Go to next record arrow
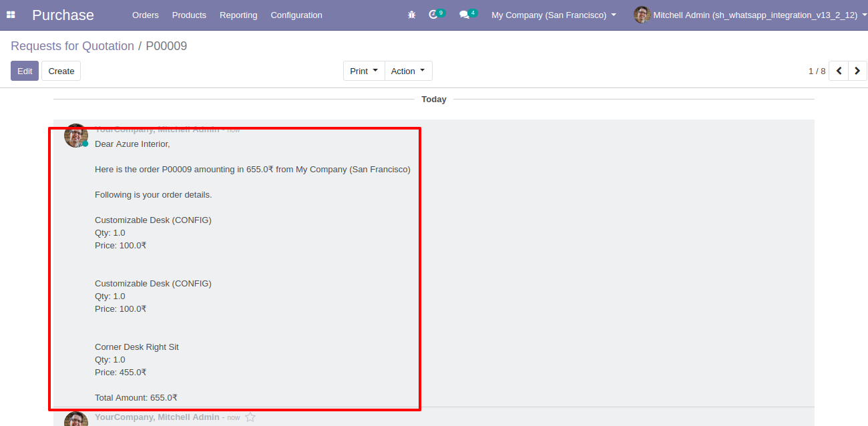Screen dimensions: 868x426 (x=857, y=71)
